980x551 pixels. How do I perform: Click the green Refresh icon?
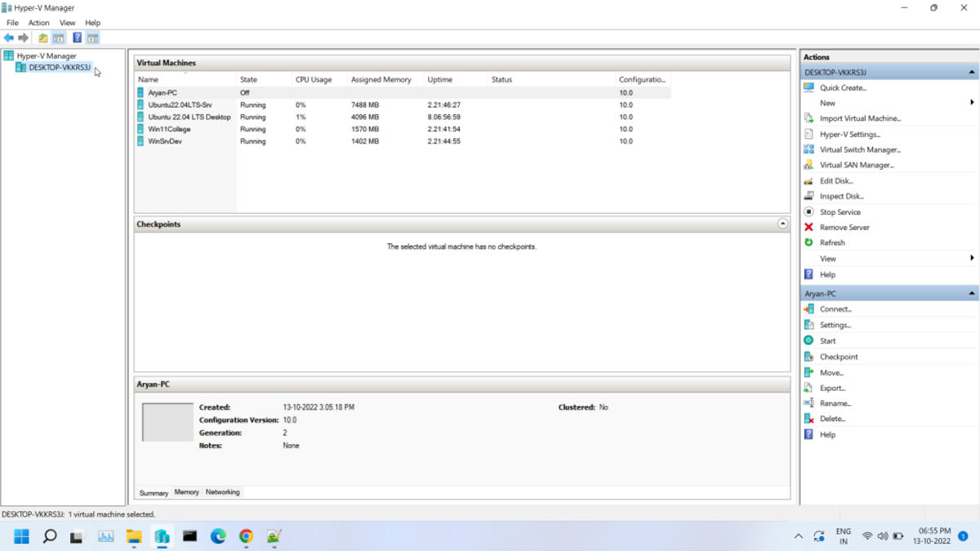click(808, 242)
